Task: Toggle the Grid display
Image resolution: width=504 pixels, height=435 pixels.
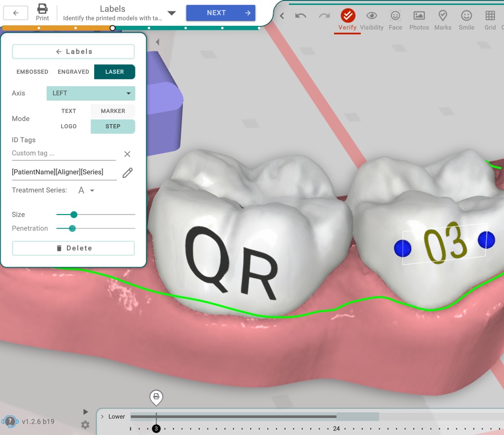Action: point(490,20)
